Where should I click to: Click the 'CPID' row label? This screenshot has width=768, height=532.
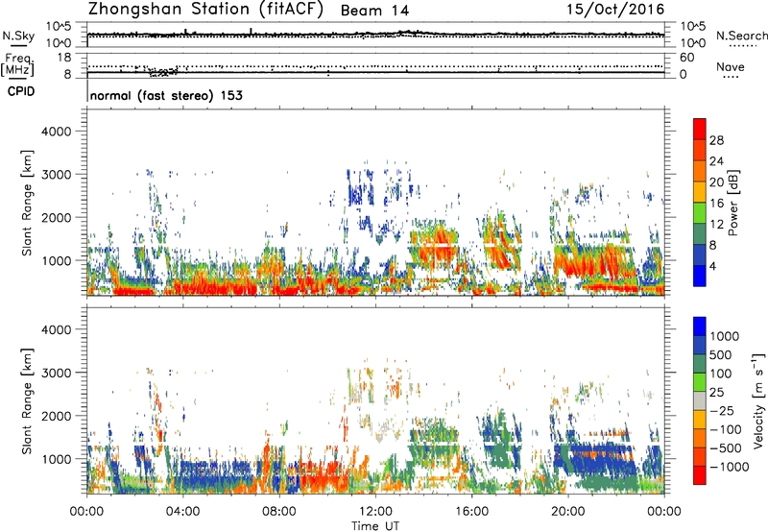[21, 91]
